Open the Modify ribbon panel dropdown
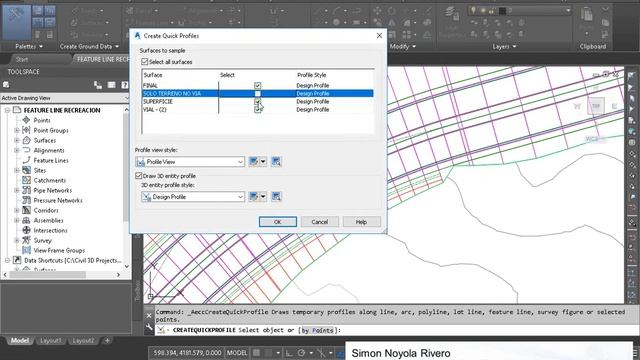The height and width of the screenshot is (360, 640). coord(403,47)
